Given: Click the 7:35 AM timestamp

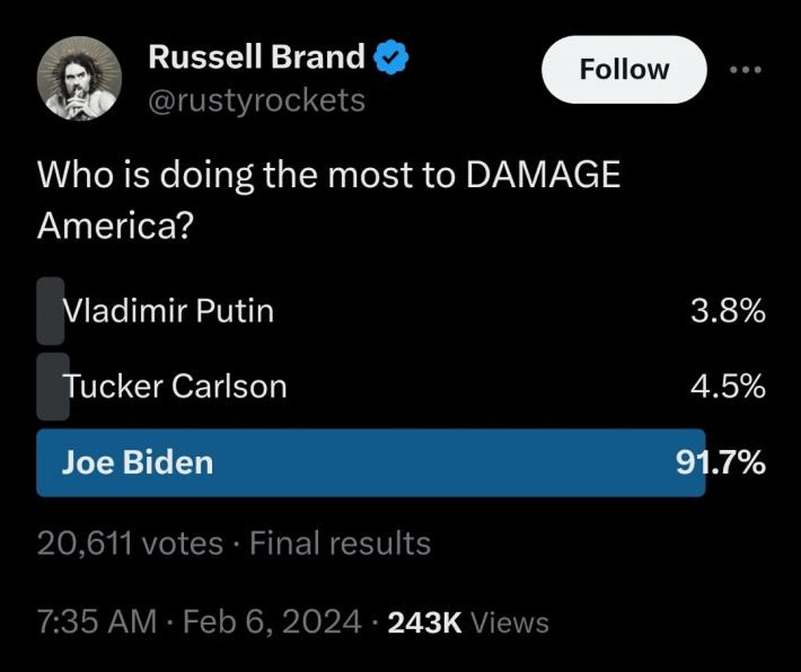Looking at the screenshot, I should click(96, 623).
